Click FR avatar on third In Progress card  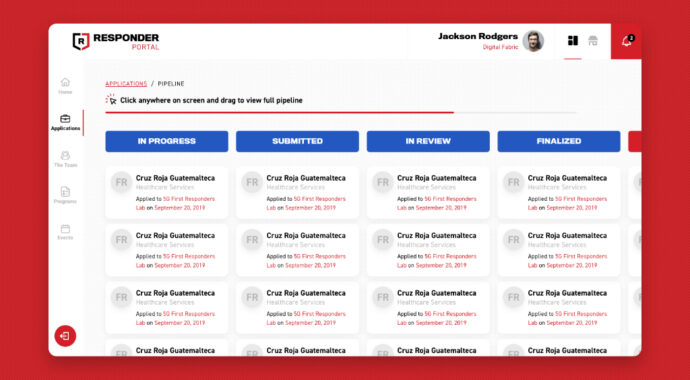pyautogui.click(x=121, y=297)
